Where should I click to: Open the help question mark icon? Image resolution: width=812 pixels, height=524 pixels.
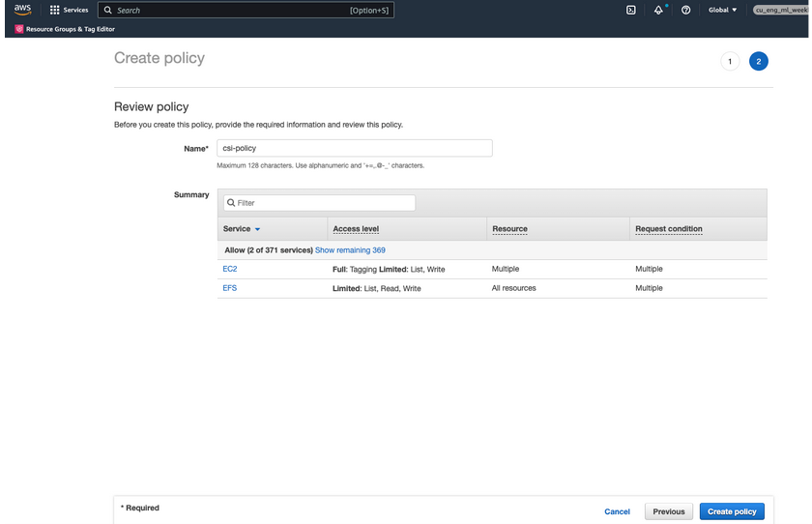[685, 10]
